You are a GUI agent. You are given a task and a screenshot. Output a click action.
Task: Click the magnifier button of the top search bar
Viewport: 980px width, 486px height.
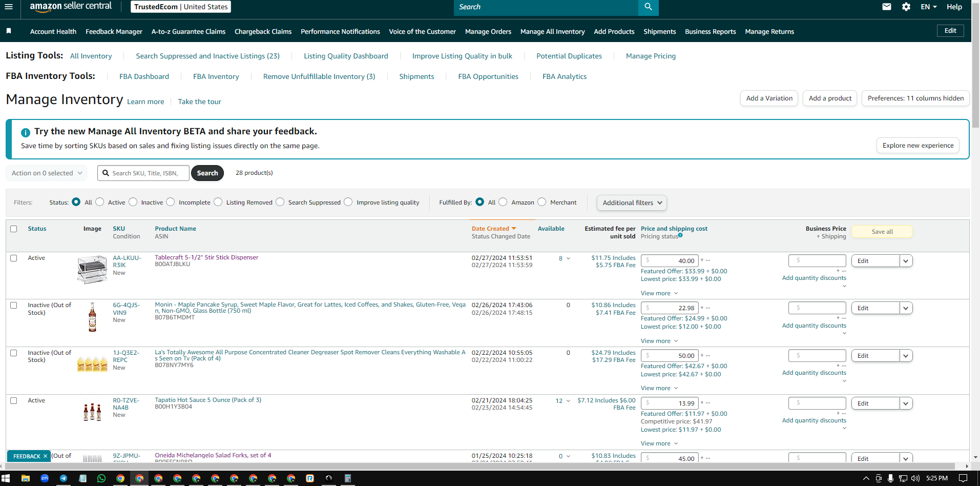coord(648,7)
